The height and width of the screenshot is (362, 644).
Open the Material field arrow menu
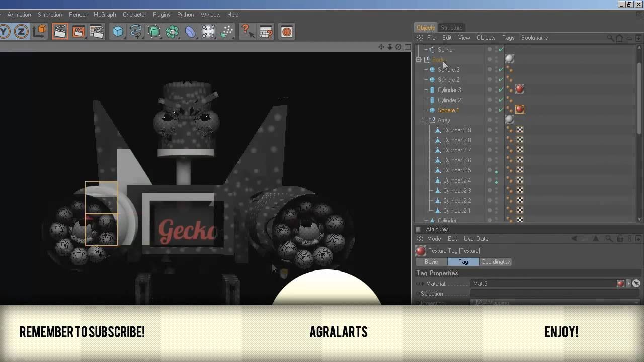(x=628, y=284)
